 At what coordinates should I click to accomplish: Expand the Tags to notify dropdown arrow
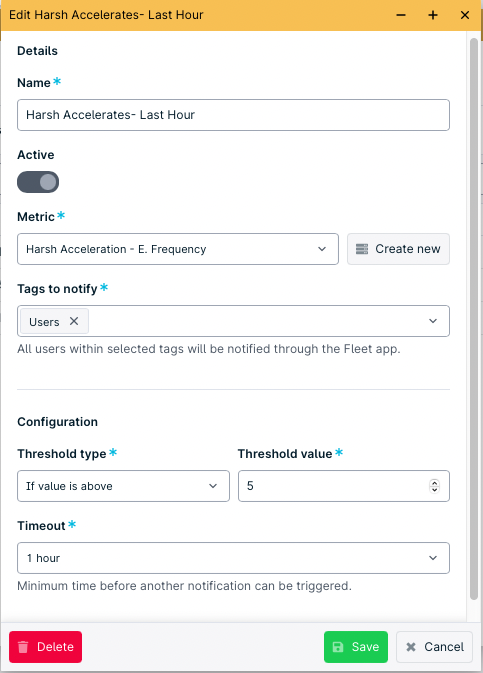click(x=433, y=321)
